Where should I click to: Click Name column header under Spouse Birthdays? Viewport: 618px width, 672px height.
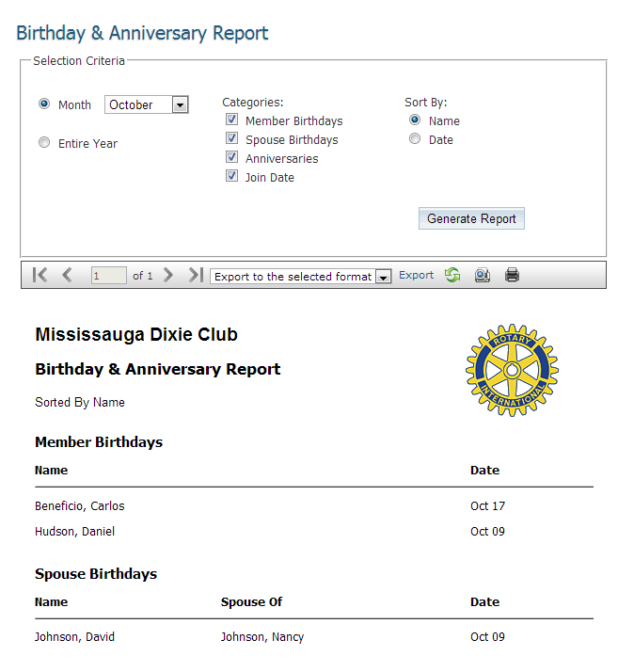(x=51, y=602)
